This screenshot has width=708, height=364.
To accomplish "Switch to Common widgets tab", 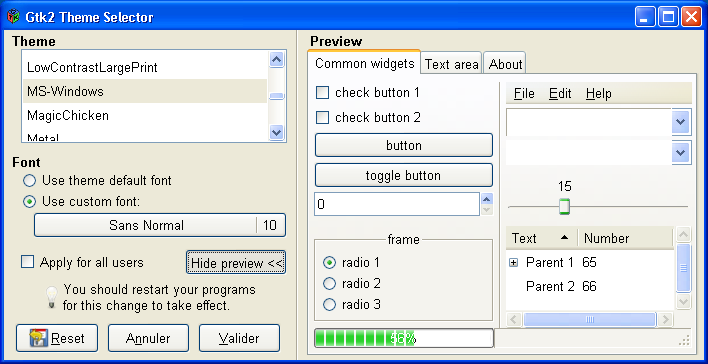I will 364,63.
